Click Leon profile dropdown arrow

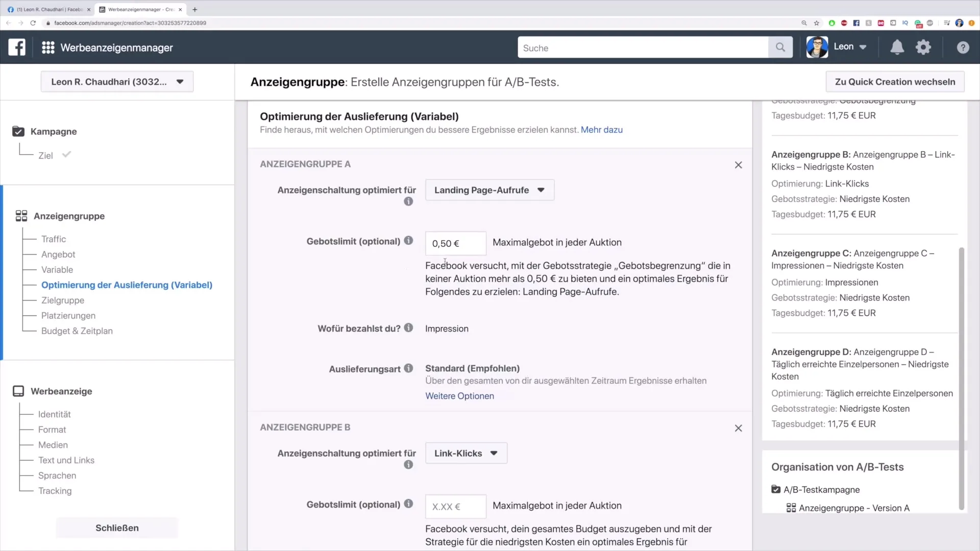(864, 47)
